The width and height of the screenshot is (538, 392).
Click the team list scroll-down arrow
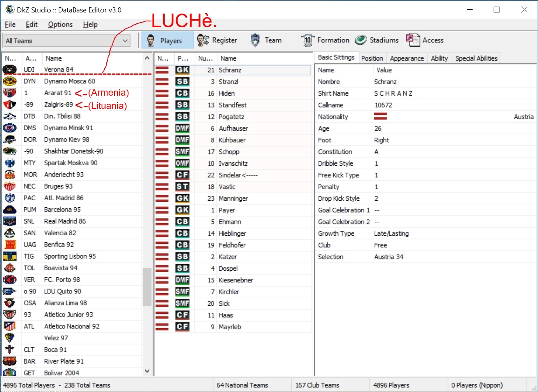tap(147, 371)
